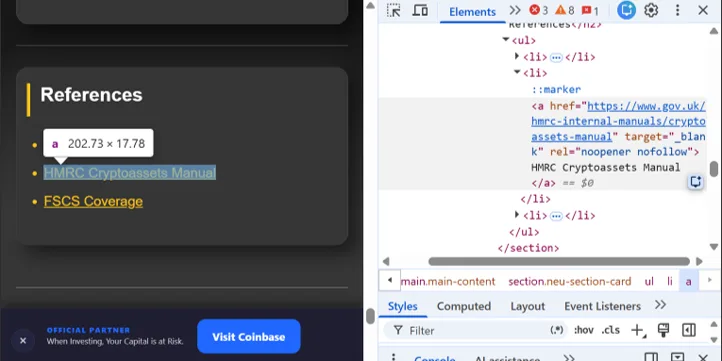This screenshot has width=722, height=361.
Task: Collapse the ul node in the DOM tree
Action: click(x=506, y=40)
